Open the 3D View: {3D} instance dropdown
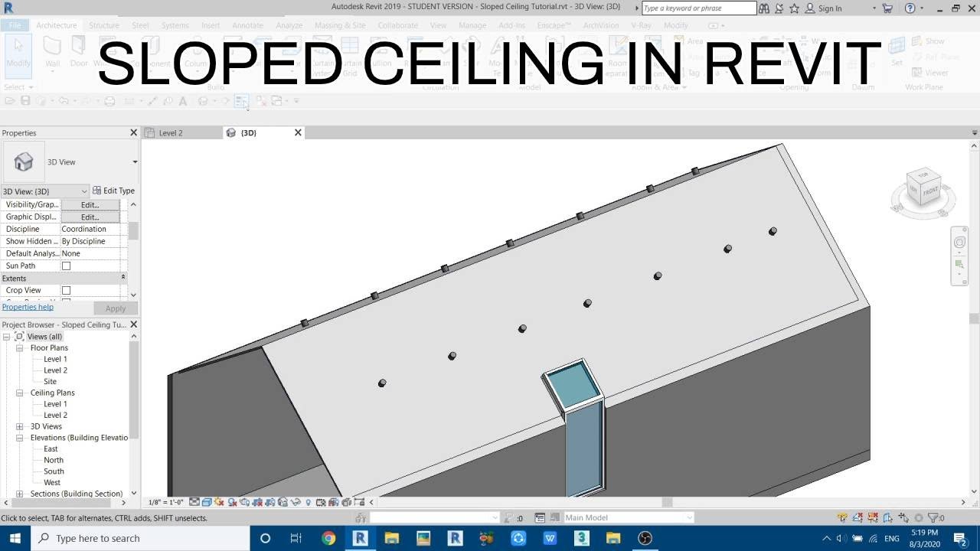The image size is (980, 551). 45,191
